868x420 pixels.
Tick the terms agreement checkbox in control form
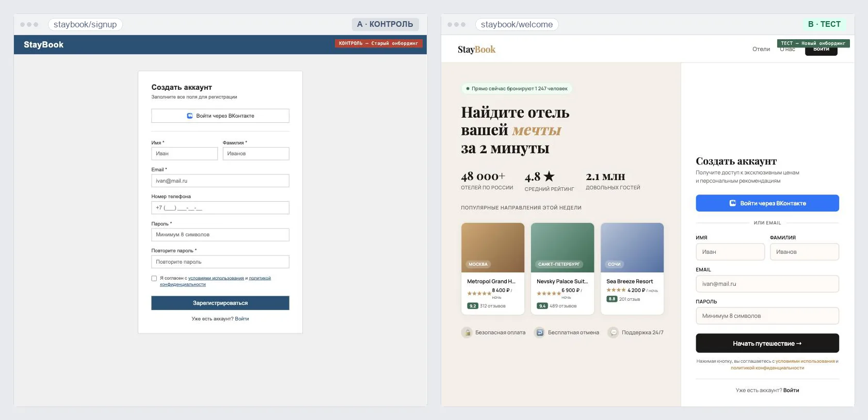point(154,279)
